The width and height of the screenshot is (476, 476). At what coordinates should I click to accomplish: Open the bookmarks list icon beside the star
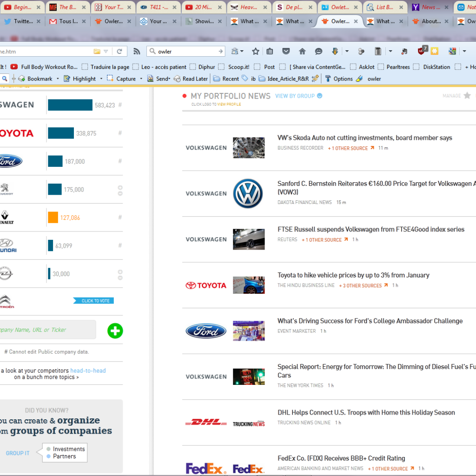270,51
